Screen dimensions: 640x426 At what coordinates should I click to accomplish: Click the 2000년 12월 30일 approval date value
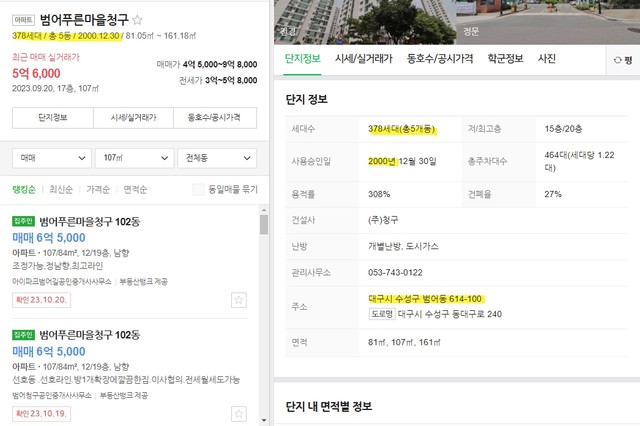coord(402,162)
